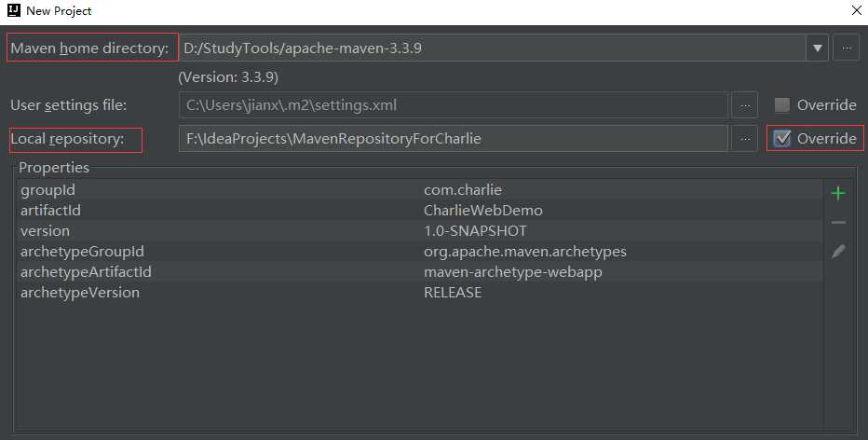Edit property using the pencil icon

838,252
